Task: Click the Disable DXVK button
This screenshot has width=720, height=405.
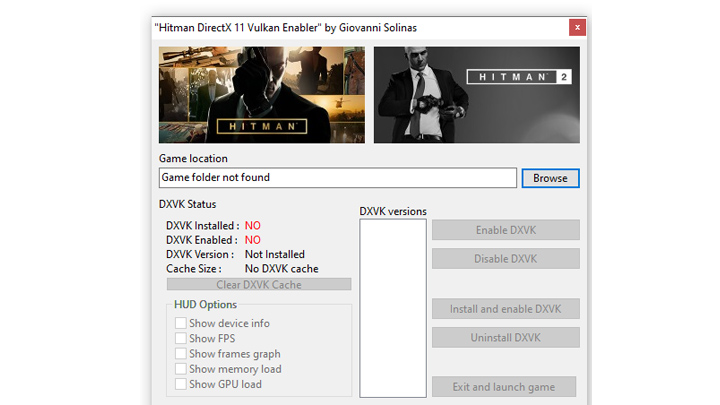Action: tap(506, 259)
